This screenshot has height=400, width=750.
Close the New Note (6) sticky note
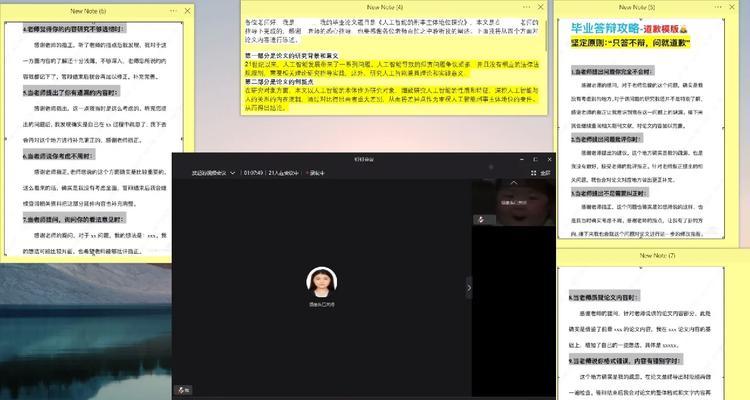pos(188,11)
